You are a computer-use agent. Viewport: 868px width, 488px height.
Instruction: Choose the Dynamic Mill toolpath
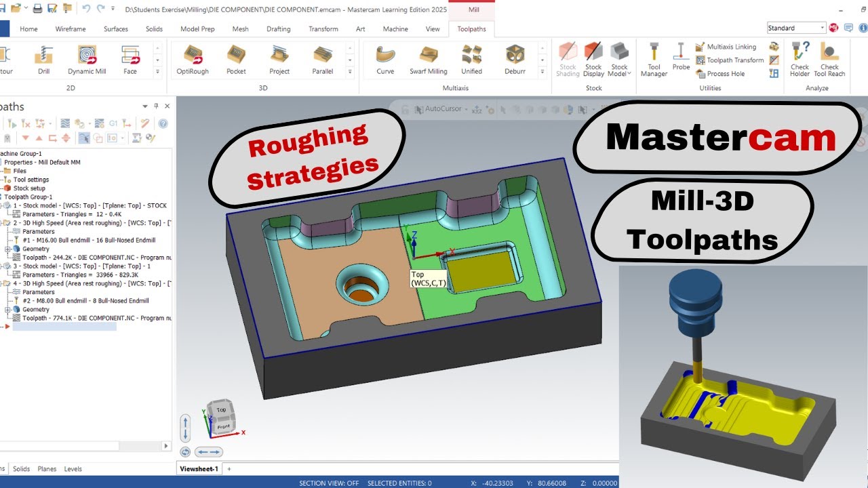tap(87, 60)
